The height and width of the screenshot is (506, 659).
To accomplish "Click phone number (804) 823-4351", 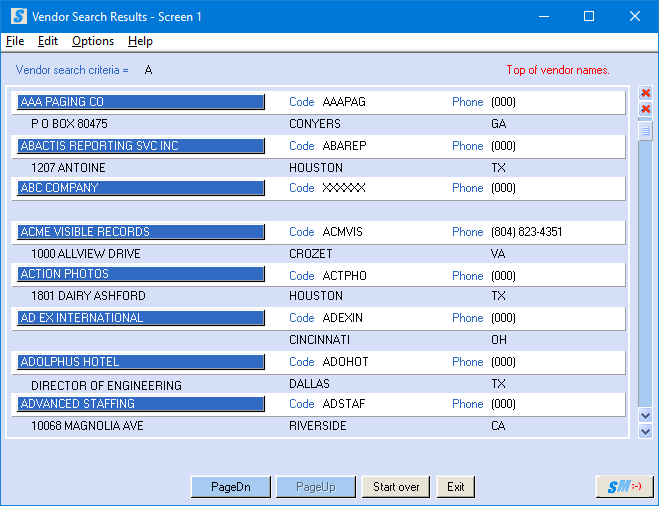I will tap(527, 232).
